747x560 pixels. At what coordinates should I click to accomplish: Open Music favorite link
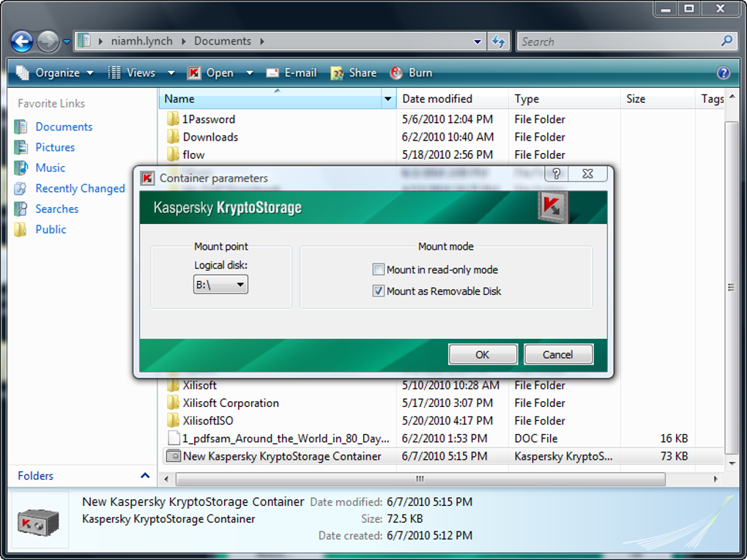click(x=51, y=168)
